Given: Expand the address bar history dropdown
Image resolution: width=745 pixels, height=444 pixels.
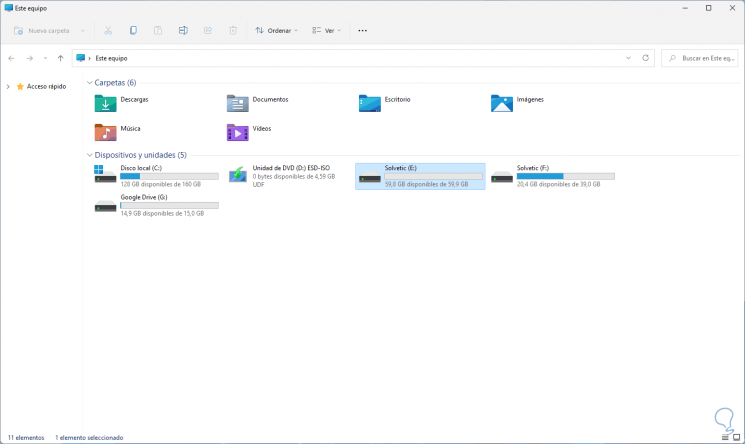Looking at the screenshot, I should [x=628, y=58].
